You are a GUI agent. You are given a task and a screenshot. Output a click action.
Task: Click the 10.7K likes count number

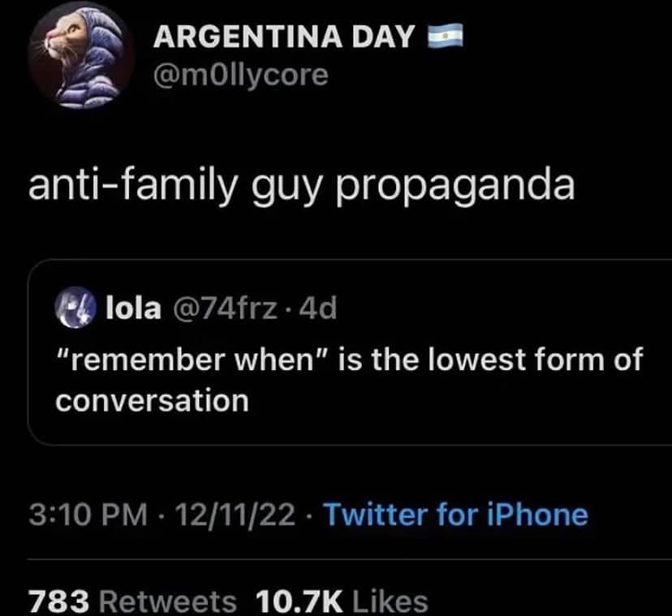[x=299, y=601]
